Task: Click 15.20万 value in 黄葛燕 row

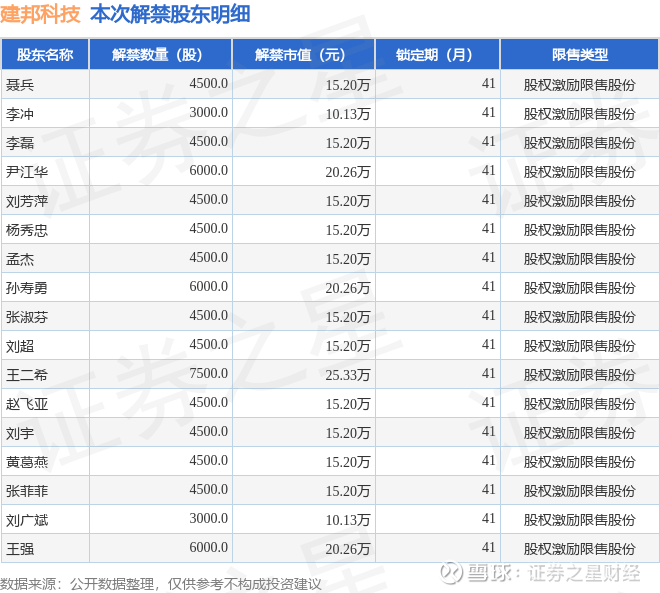Action: click(348, 462)
